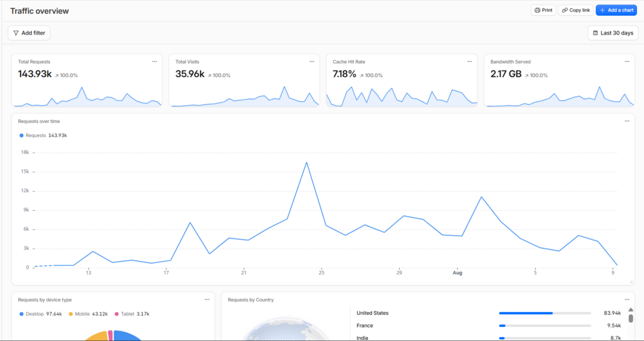Select the France country row
Image resolution: width=644 pixels, height=341 pixels.
pos(488,326)
